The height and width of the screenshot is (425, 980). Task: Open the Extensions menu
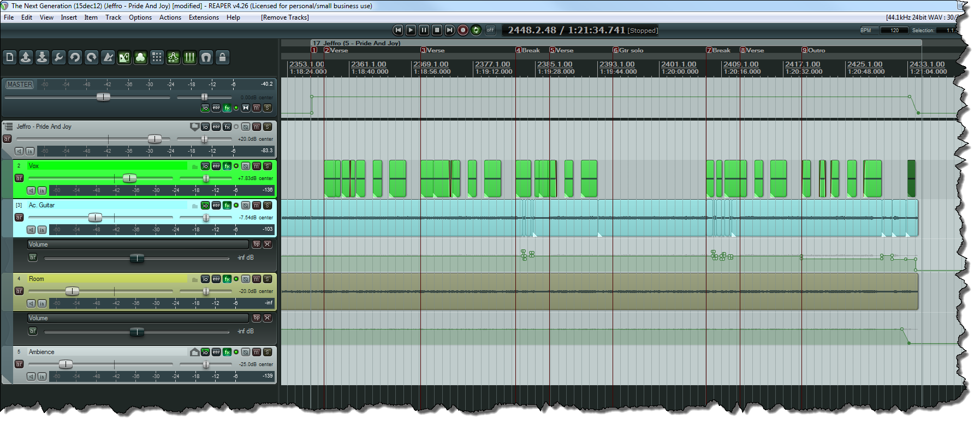(x=204, y=17)
